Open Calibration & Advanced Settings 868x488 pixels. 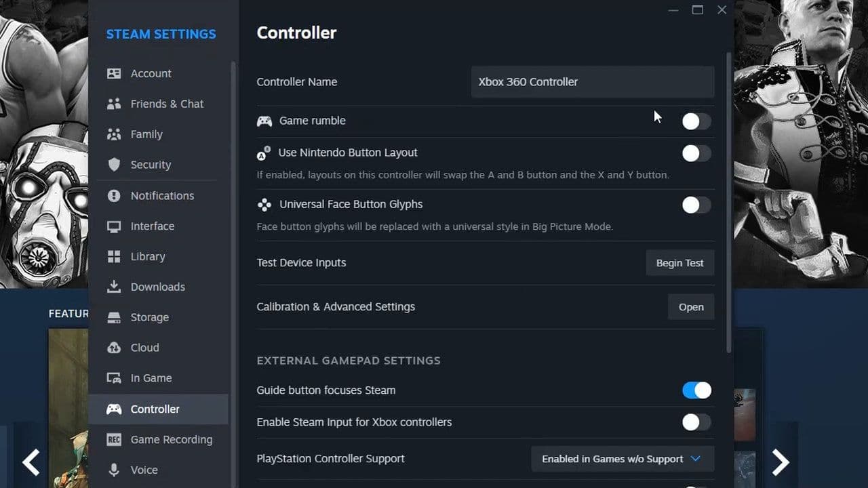(x=690, y=307)
